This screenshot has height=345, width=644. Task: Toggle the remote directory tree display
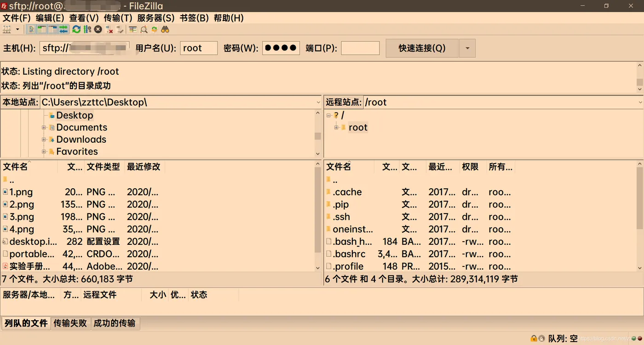click(53, 29)
